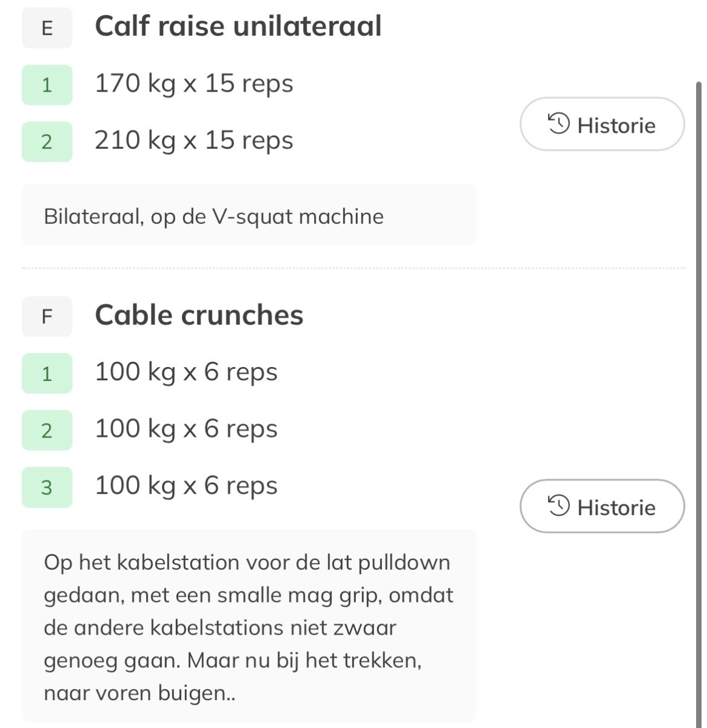Image resolution: width=707 pixels, height=728 pixels.
Task: Open the Historie label for Cable crunches
Action: click(616, 507)
